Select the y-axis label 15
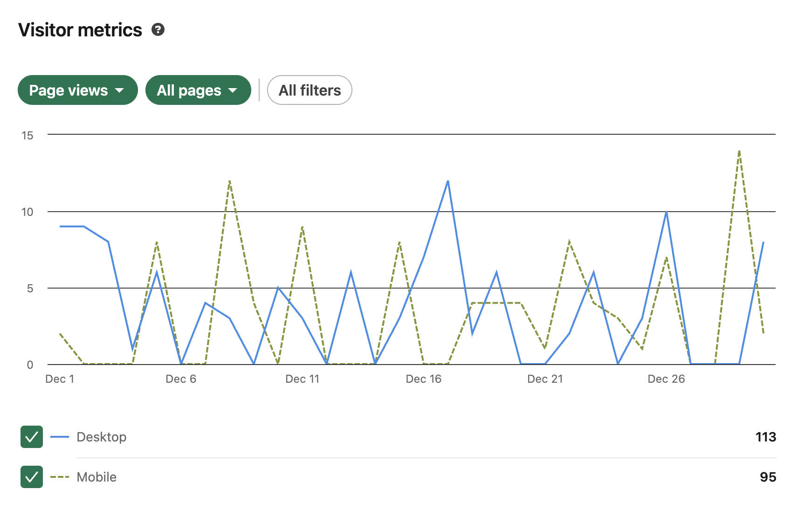The image size is (812, 510). tap(28, 136)
